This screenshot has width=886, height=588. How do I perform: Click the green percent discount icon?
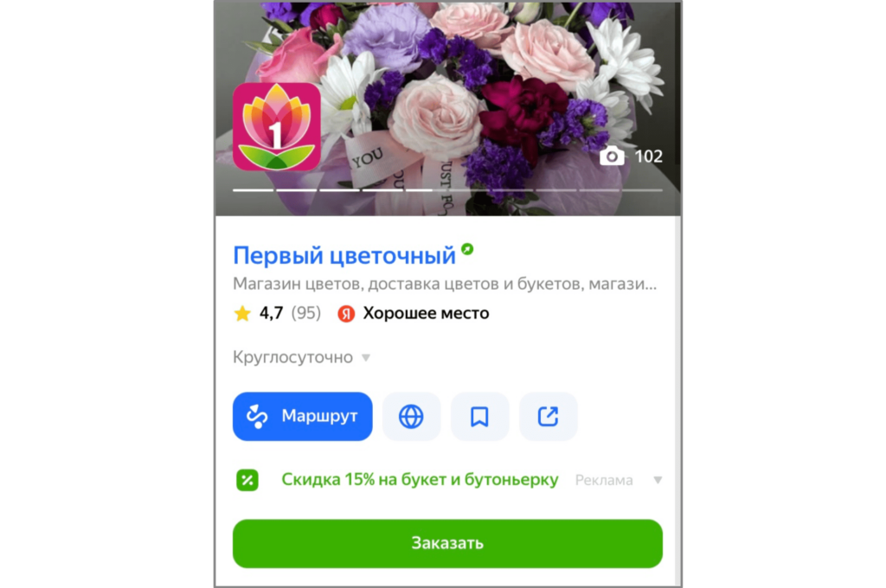pos(247,480)
